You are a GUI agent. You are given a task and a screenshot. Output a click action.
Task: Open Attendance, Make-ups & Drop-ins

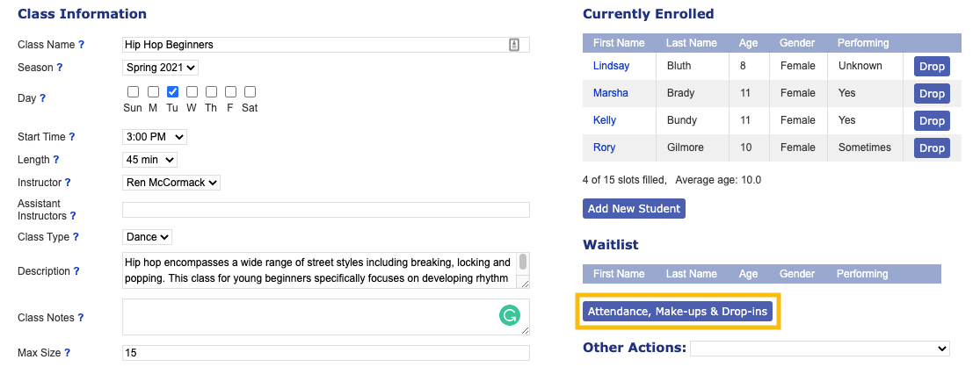point(677,312)
